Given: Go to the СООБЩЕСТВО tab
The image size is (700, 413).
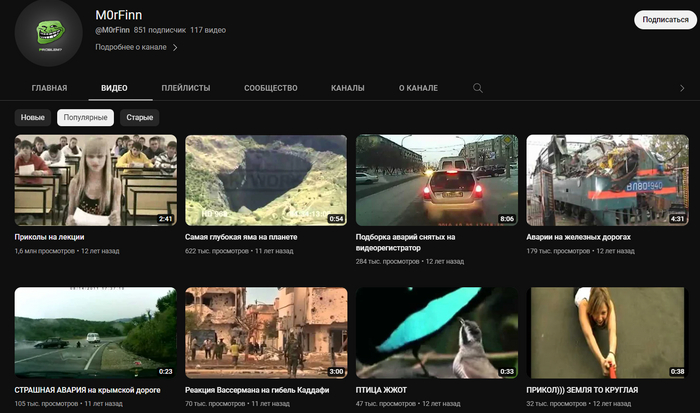Looking at the screenshot, I should 271,88.
